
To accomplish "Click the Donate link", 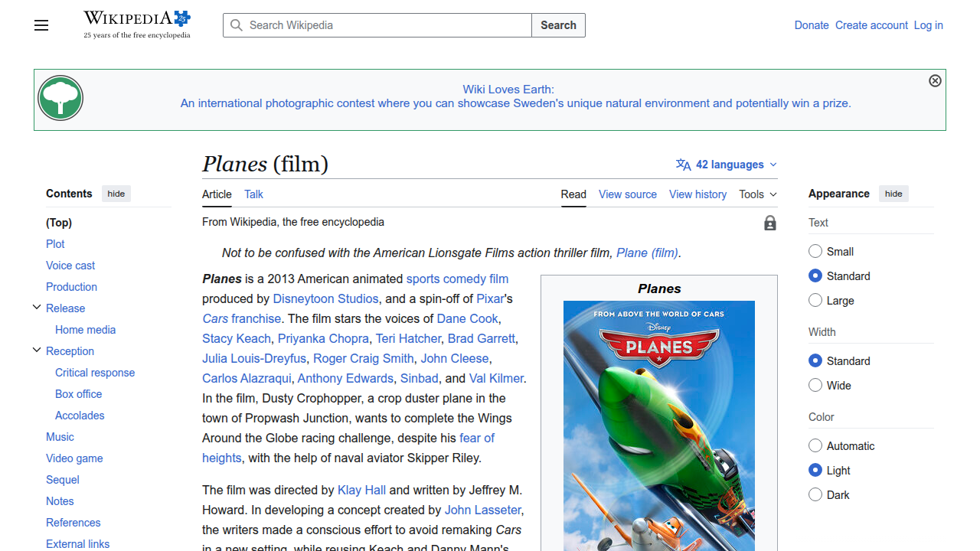I will [812, 25].
